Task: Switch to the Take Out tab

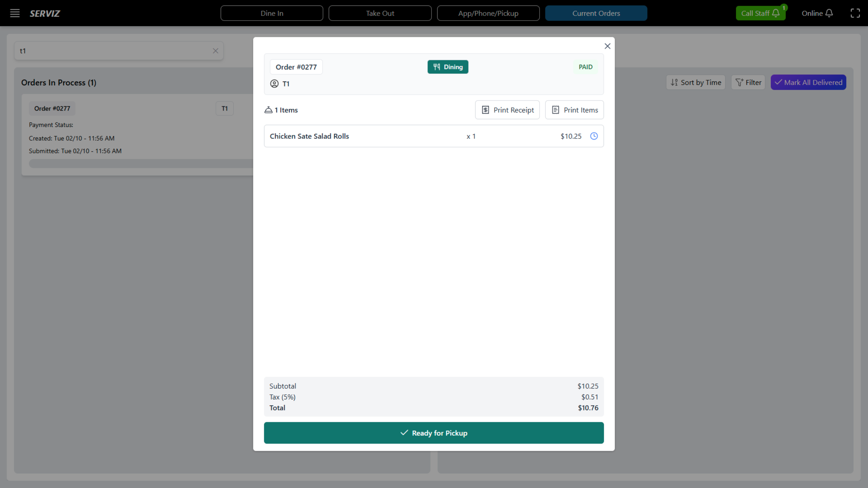Action: click(380, 13)
